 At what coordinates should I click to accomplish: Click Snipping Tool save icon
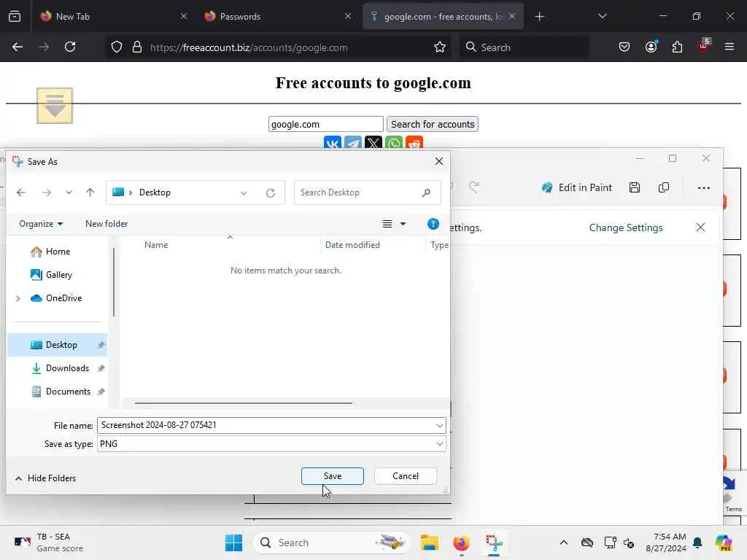pos(635,187)
